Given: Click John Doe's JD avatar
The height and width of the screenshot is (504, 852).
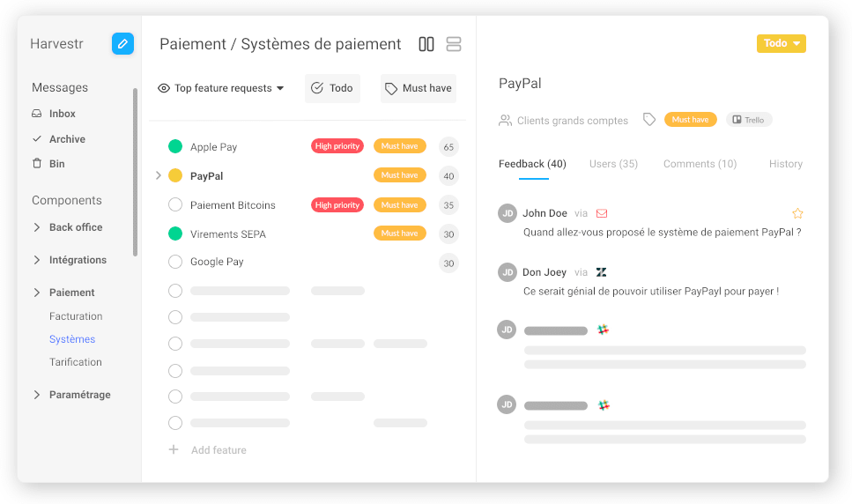Looking at the screenshot, I should [x=507, y=213].
